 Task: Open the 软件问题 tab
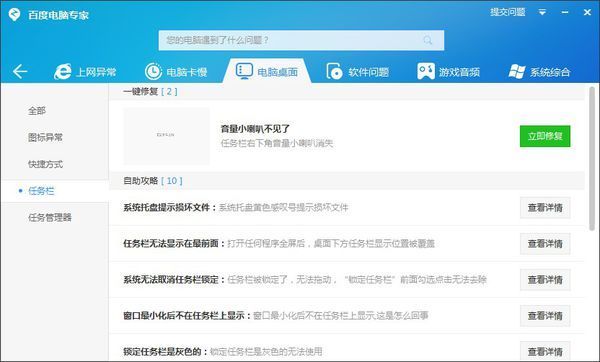coord(357,72)
